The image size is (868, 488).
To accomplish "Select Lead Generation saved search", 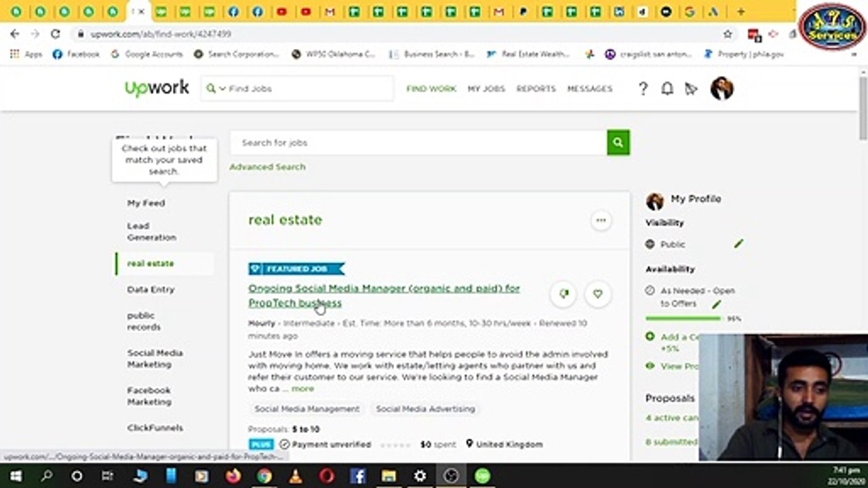I will tap(151, 232).
